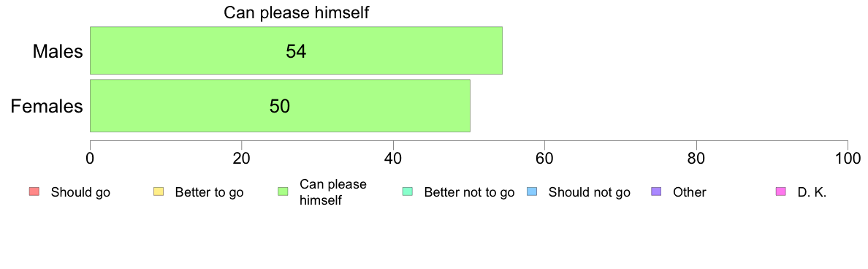Click the value 54 inside Males bar
The width and height of the screenshot is (868, 269).
(x=296, y=51)
